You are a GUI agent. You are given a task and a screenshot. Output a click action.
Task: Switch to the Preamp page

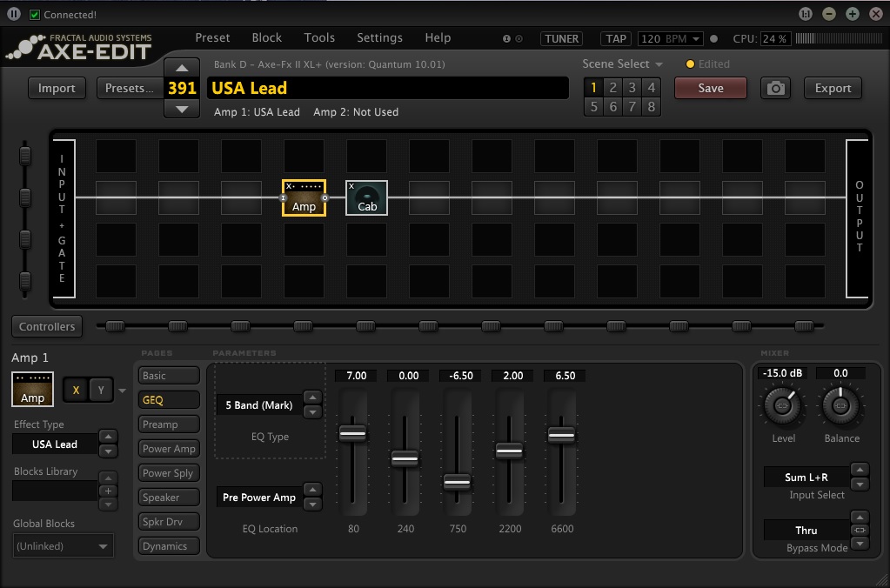[x=169, y=424]
